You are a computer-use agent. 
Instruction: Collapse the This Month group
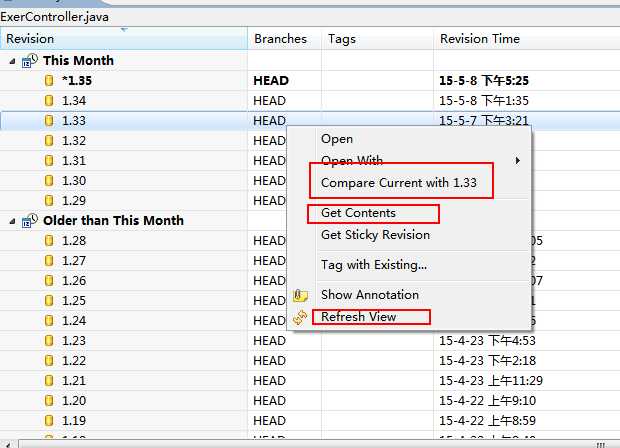coord(12,61)
